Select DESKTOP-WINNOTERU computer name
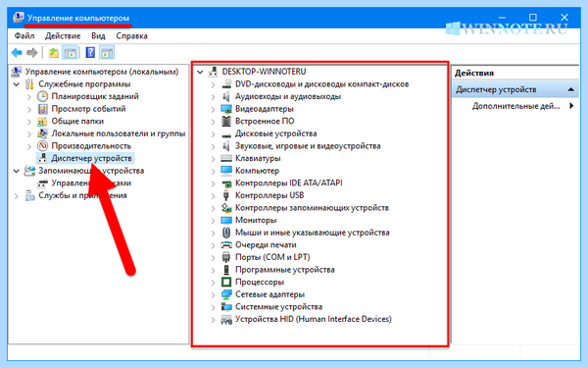The width and height of the screenshot is (588, 368). click(264, 72)
